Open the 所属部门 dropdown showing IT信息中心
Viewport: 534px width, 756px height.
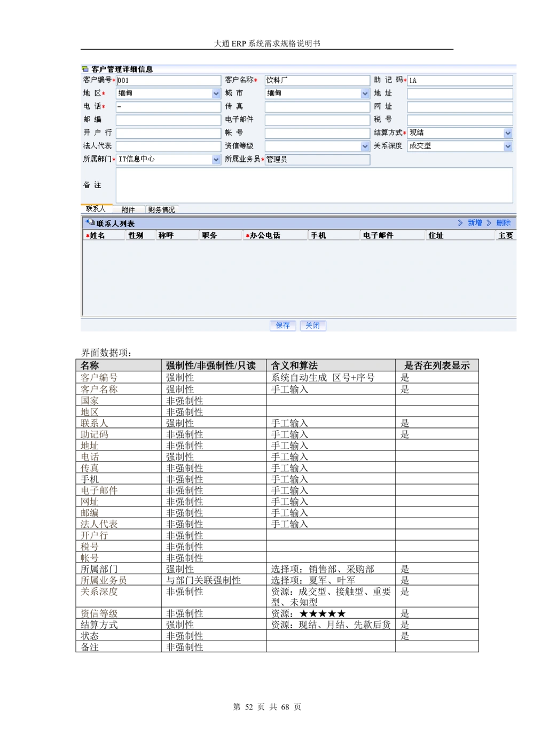tap(216, 159)
